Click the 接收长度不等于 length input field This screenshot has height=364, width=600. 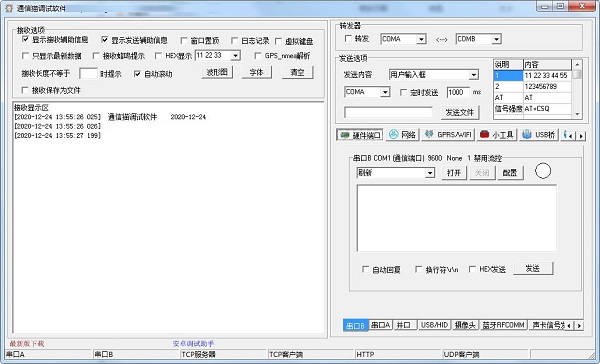pyautogui.click(x=88, y=73)
